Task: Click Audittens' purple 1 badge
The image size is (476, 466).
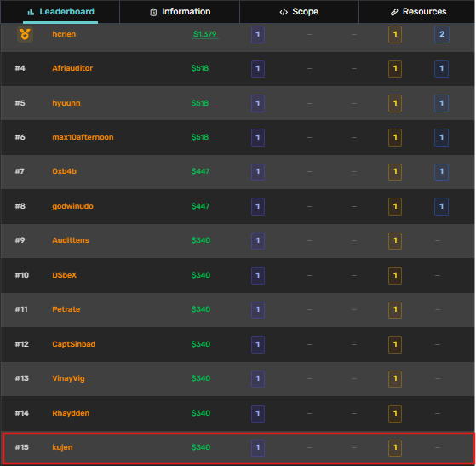Action: pyautogui.click(x=258, y=241)
